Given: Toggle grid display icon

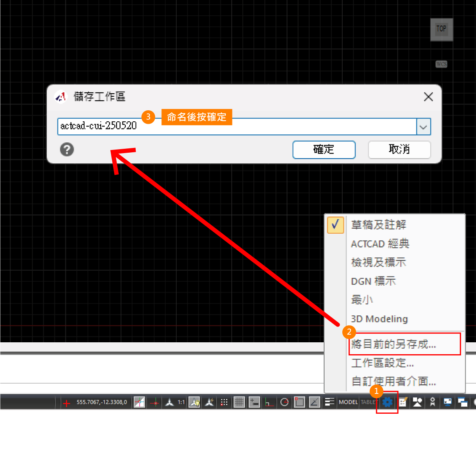Looking at the screenshot, I should tap(239, 402).
